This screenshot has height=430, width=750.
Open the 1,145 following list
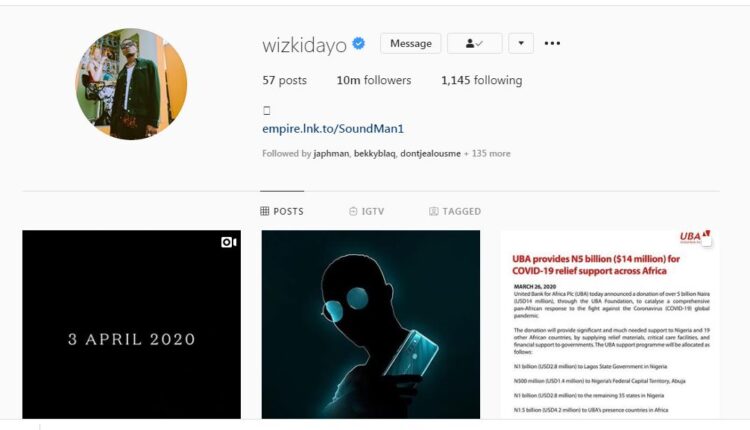(x=482, y=80)
